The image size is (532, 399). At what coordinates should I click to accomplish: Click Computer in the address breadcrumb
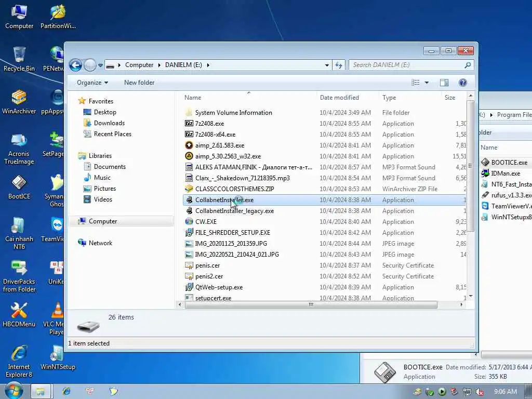139,65
